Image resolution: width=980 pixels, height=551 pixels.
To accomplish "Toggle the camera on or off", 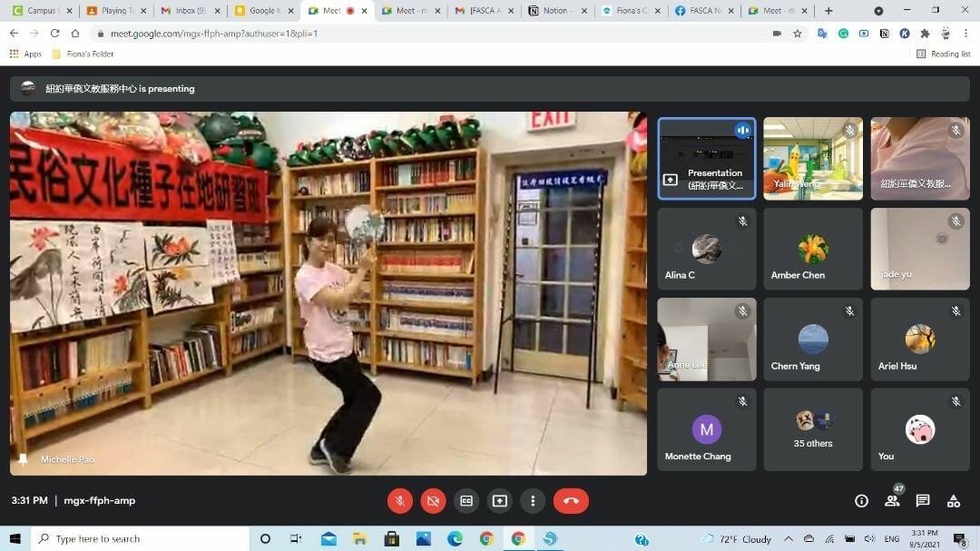I will 433,501.
